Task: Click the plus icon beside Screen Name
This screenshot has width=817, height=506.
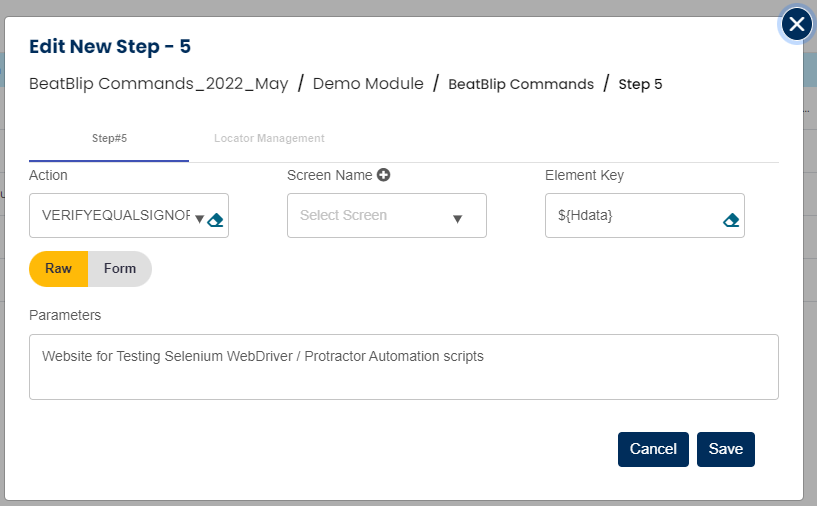Action: coord(383,175)
